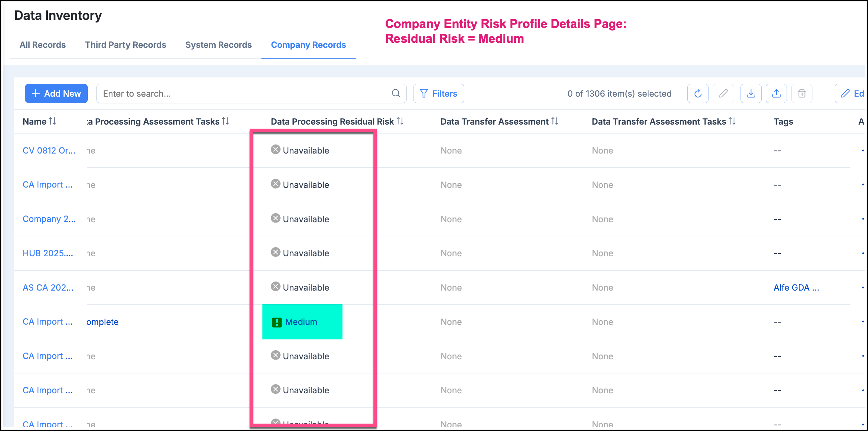Click Unavailable icon in CV 0812 row
Image resolution: width=868 pixels, height=431 pixels.
(276, 150)
